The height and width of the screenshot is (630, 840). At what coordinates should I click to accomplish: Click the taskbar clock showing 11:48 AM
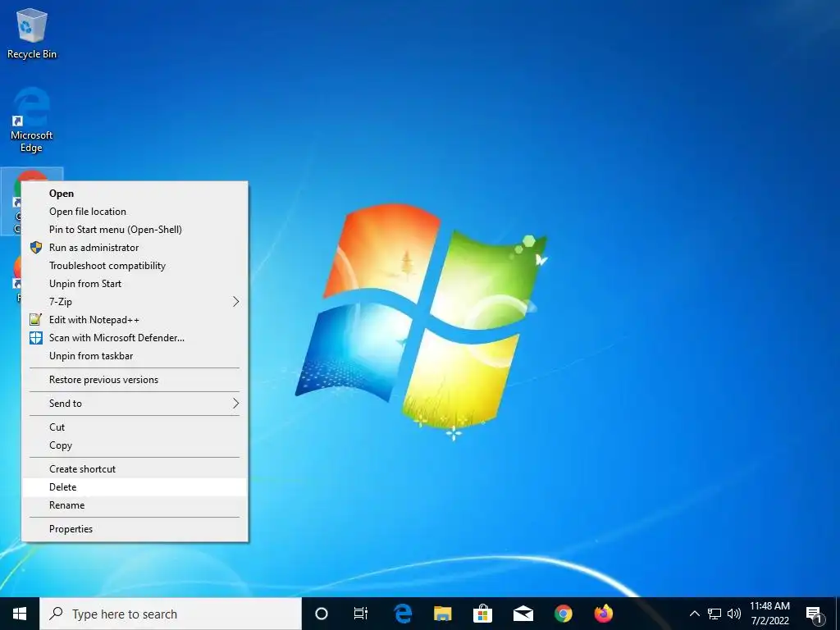769,614
